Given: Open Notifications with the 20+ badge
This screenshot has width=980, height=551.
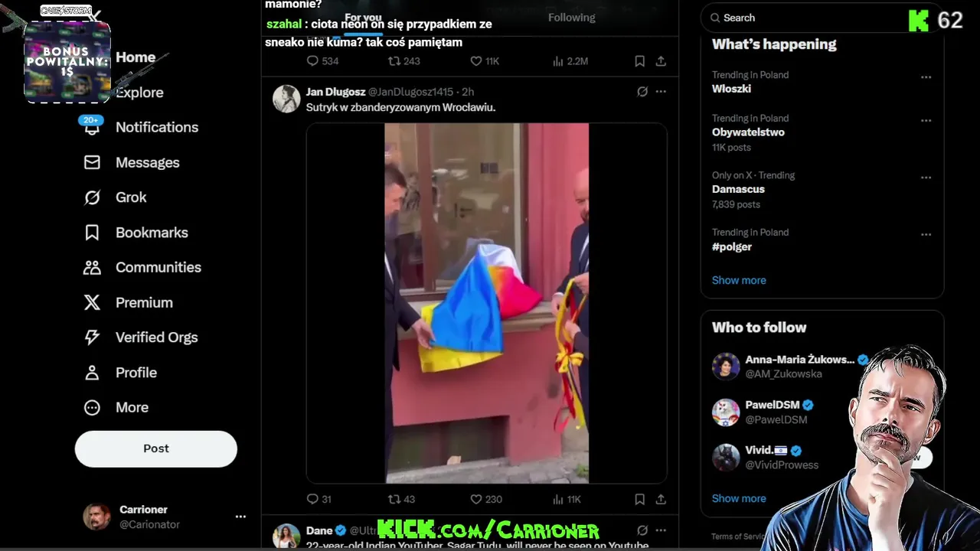Looking at the screenshot, I should click(141, 127).
